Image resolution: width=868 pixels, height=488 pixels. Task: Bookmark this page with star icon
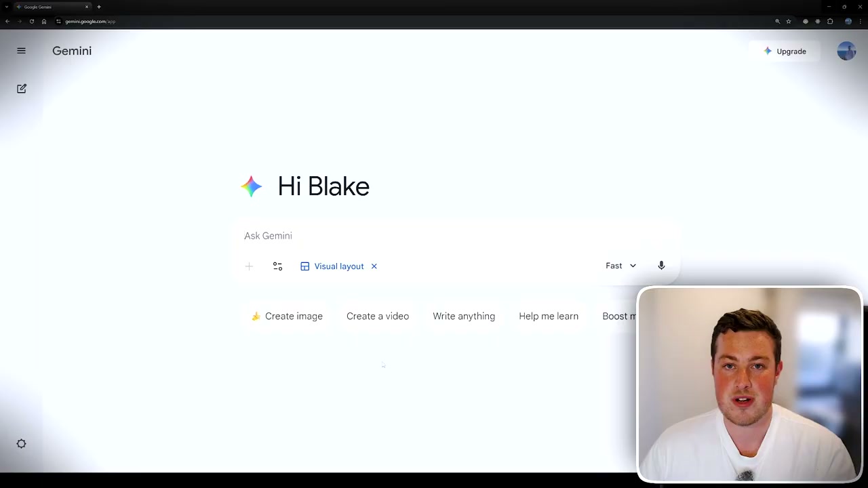point(789,21)
